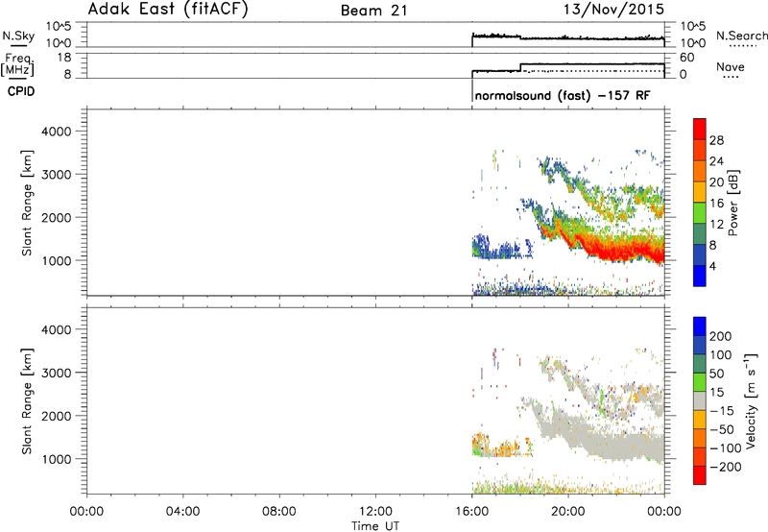
Task: Click the blue power echo patch after 16:00
Action: click(494, 248)
